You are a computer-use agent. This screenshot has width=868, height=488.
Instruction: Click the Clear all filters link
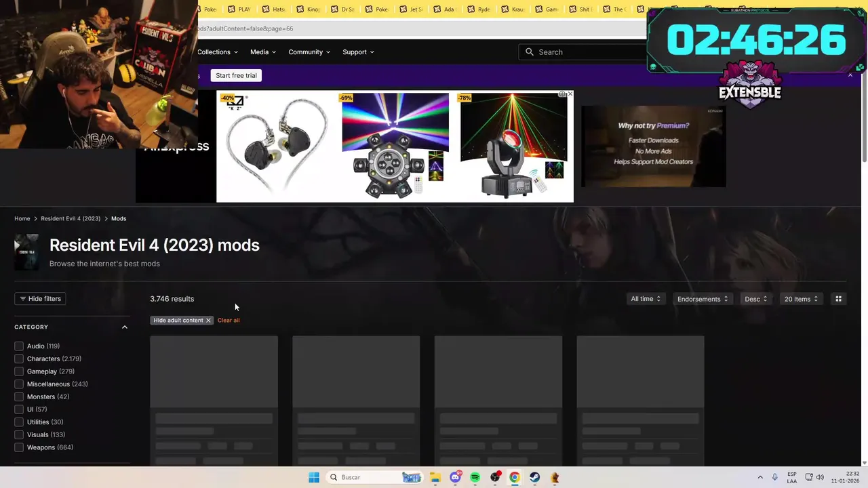coord(229,320)
